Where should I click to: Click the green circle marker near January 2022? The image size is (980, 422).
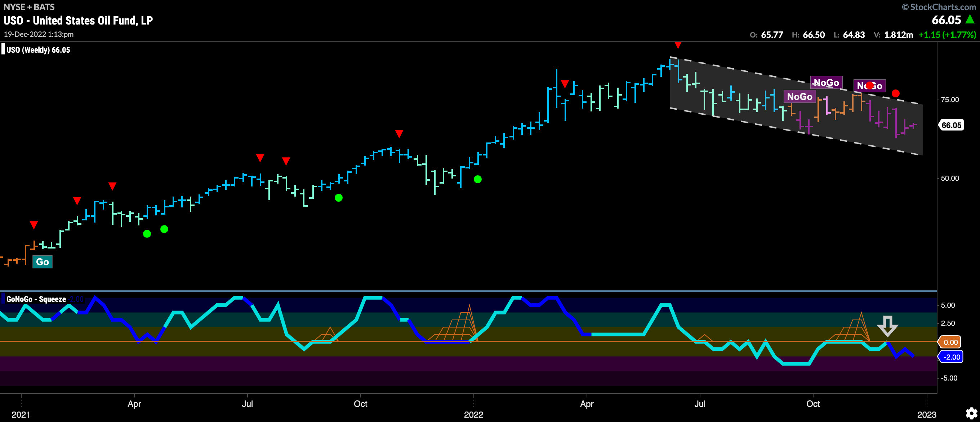pos(477,179)
